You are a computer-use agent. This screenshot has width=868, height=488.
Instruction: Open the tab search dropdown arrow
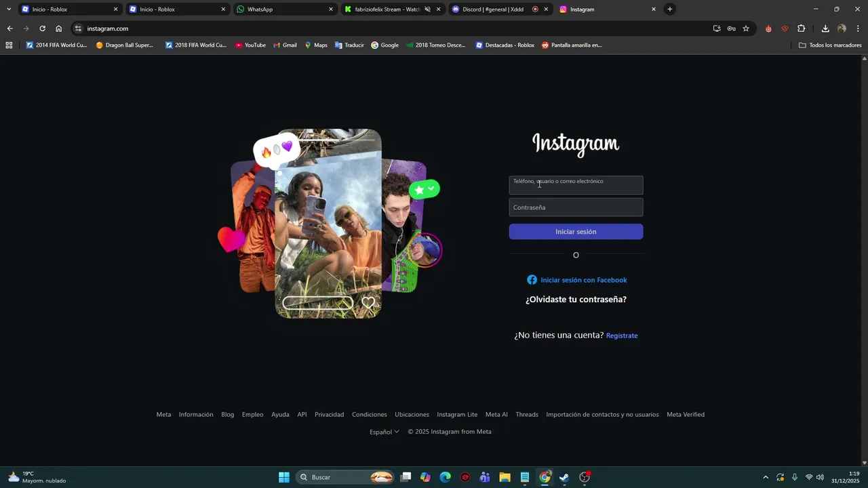pyautogui.click(x=9, y=9)
